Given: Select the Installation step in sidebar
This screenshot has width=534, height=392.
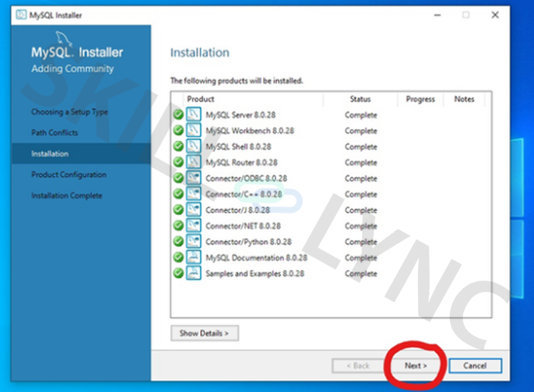Looking at the screenshot, I should 81,153.
